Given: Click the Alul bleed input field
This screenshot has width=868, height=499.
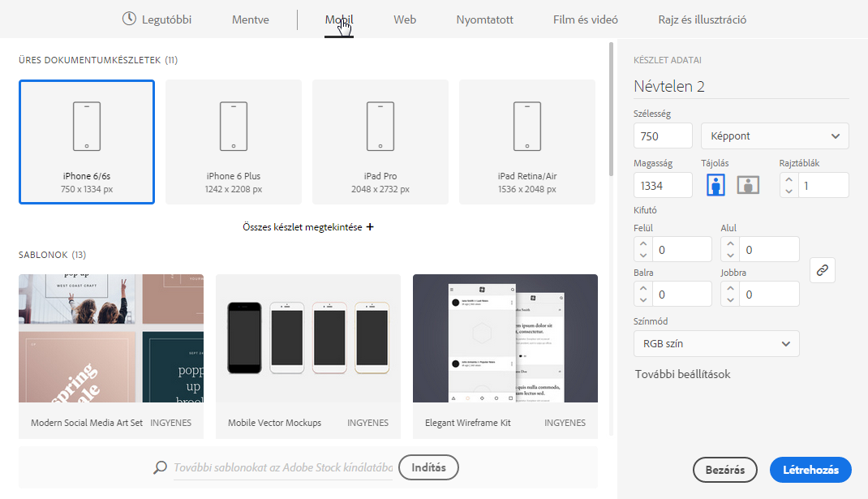Looking at the screenshot, I should tap(769, 249).
